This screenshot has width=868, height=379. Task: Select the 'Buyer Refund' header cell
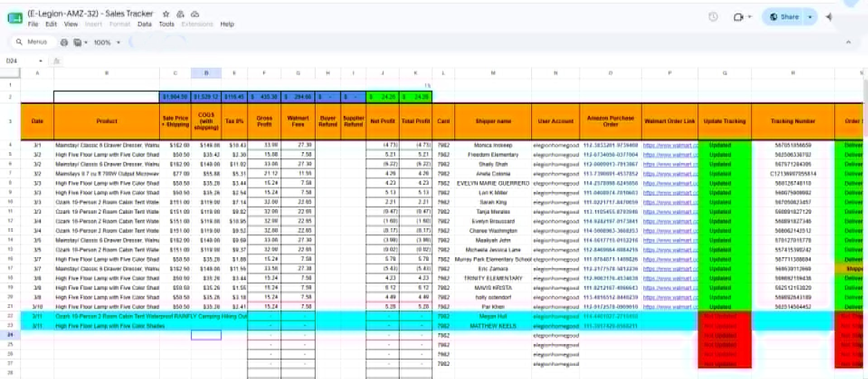pyautogui.click(x=328, y=121)
